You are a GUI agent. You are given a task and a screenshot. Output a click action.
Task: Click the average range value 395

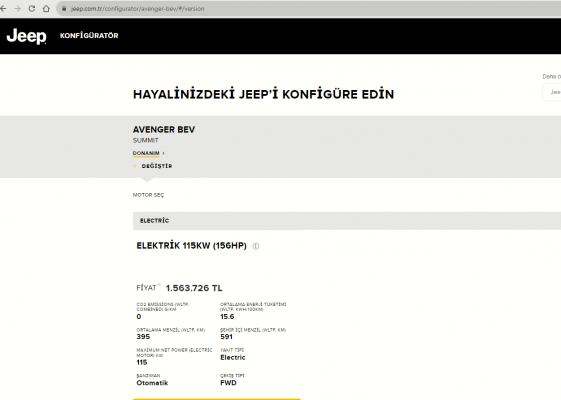[143, 337]
